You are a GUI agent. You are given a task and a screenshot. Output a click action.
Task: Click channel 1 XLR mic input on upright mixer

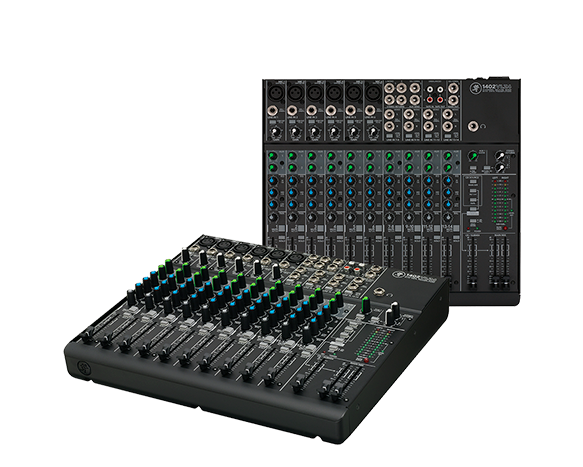(x=276, y=93)
